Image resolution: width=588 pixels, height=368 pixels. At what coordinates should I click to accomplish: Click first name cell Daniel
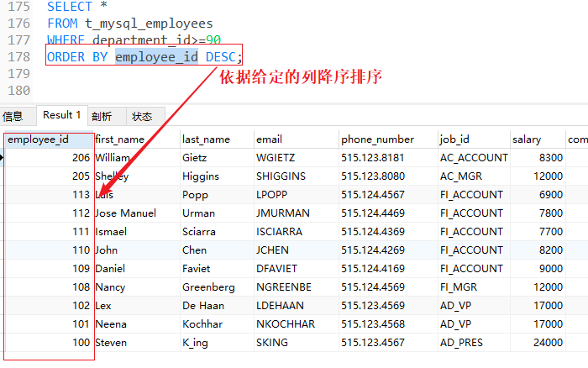click(136, 269)
